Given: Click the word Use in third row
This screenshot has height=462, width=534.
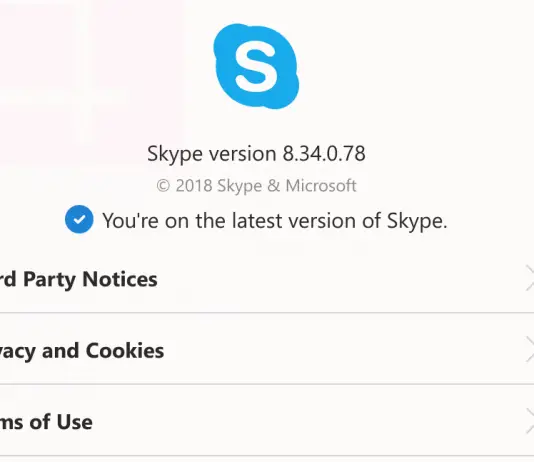Looking at the screenshot, I should [x=74, y=422].
